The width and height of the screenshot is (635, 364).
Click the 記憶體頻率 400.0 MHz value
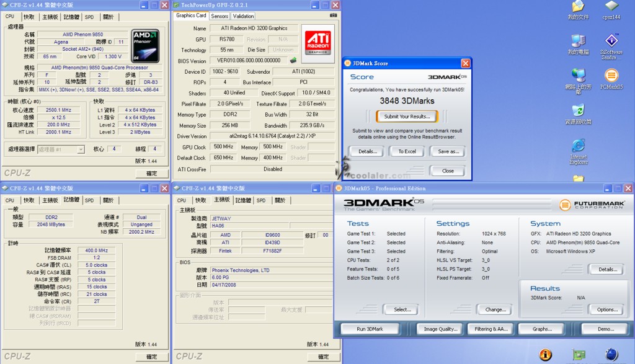[x=96, y=251]
